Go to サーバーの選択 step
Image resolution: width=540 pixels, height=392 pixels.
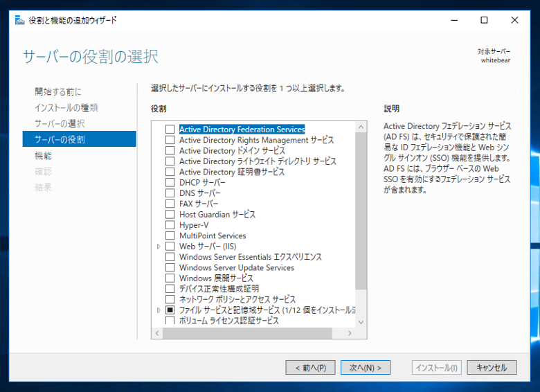pos(60,124)
